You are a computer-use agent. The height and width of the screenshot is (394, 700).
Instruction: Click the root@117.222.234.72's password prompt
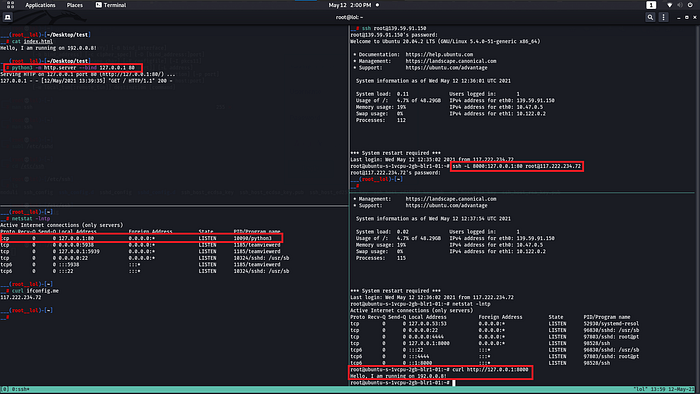coord(395,173)
